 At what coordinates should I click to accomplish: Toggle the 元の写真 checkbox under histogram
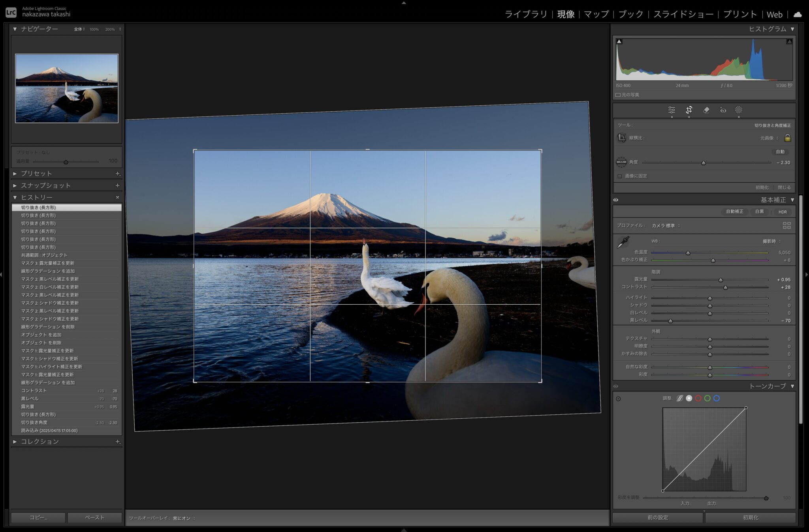pos(618,95)
